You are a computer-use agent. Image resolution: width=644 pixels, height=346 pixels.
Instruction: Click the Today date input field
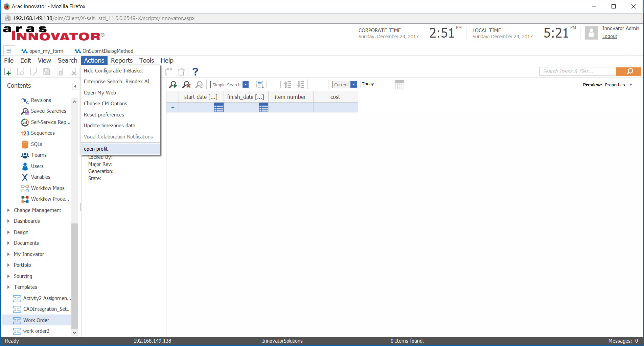click(376, 84)
